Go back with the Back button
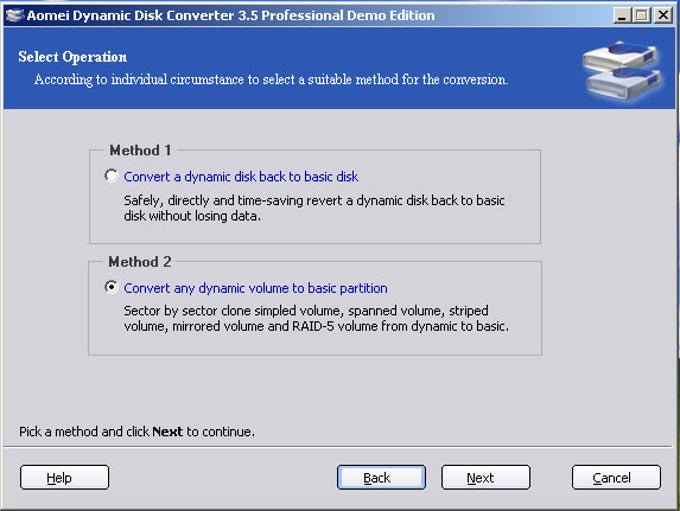Screen dimensions: 680x511 coord(381,477)
